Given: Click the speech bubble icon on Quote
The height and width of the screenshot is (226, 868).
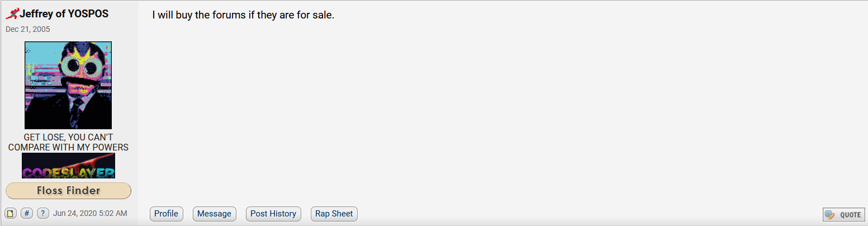Looking at the screenshot, I should click(x=831, y=215).
